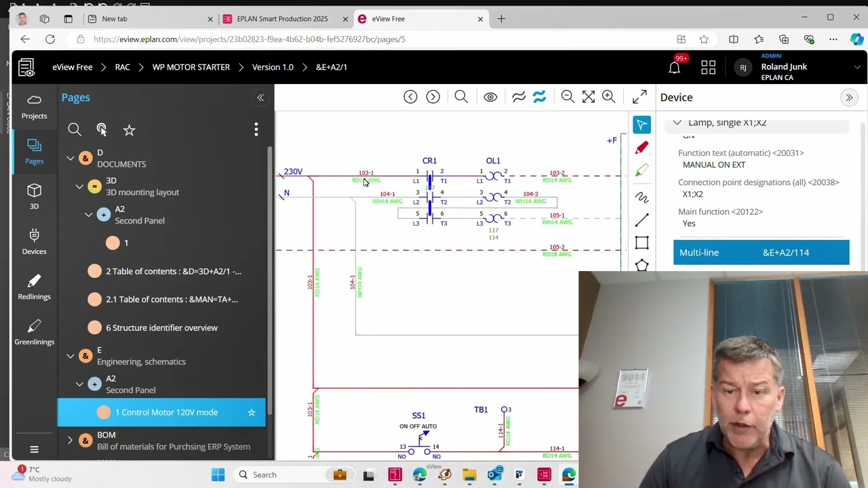Collapse the 3D mounting layout tree node
The height and width of the screenshot is (488, 868).
[x=79, y=186]
